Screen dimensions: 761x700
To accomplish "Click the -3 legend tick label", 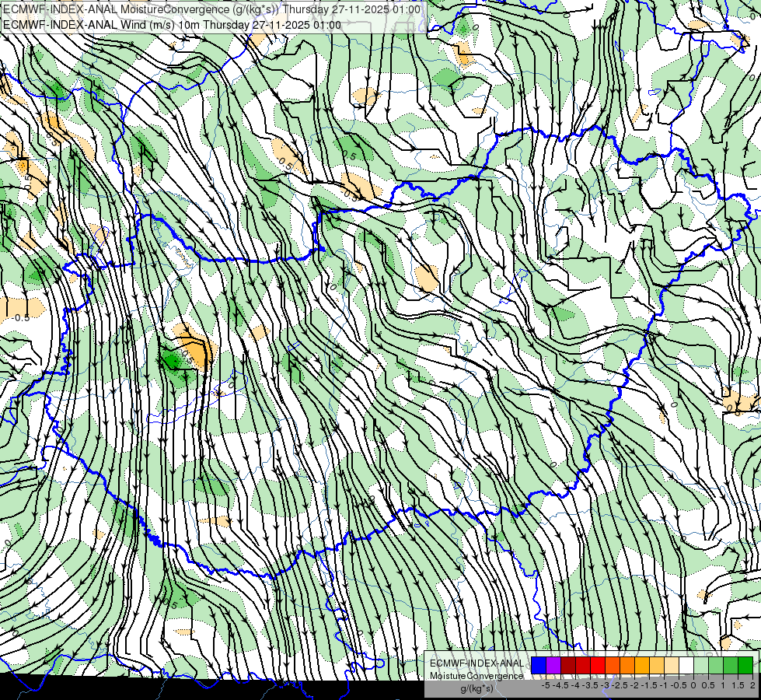I will (x=605, y=685).
